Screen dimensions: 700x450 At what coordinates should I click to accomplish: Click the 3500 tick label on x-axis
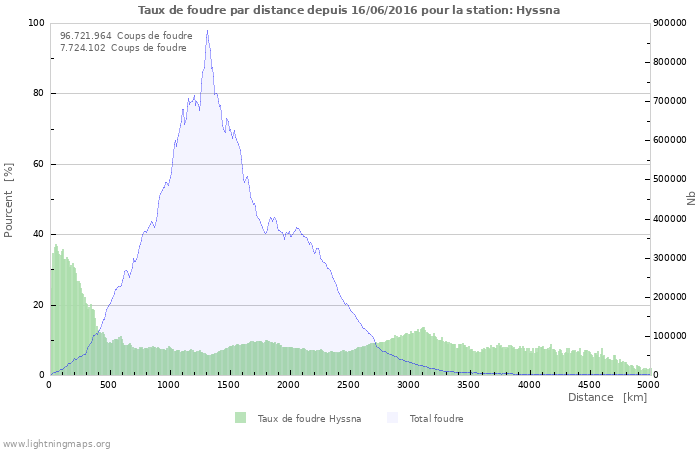click(x=468, y=384)
